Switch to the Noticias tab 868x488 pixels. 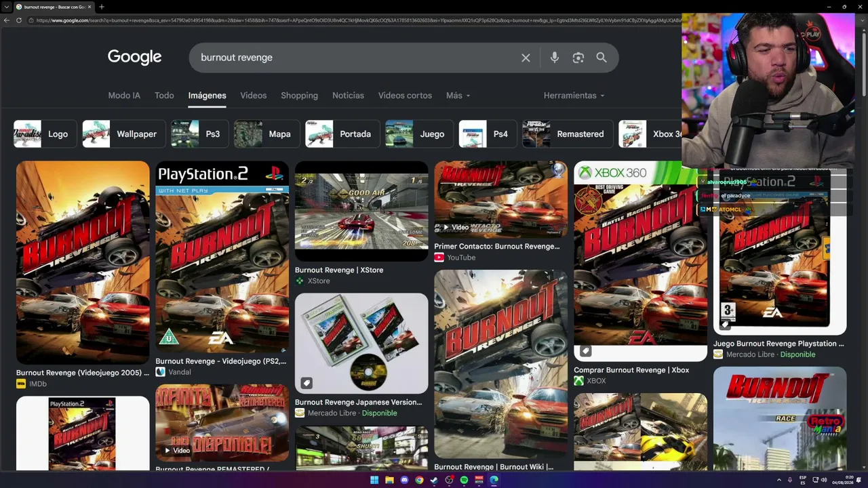[348, 96]
